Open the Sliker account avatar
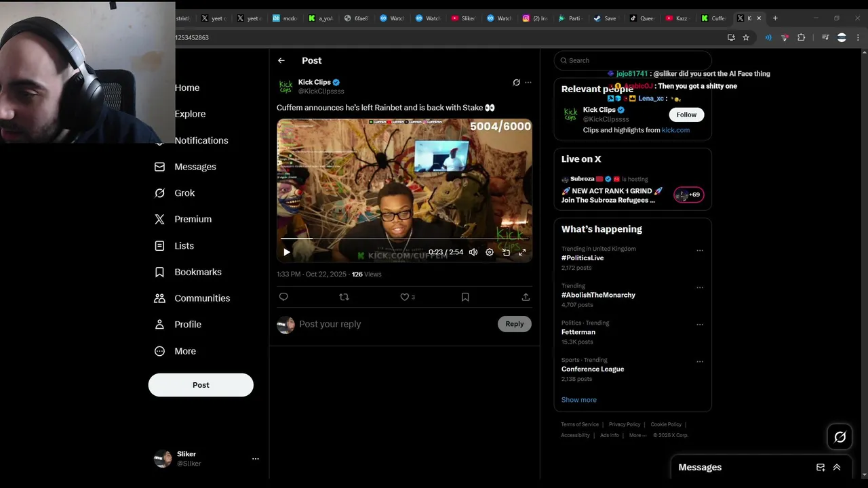 (x=163, y=459)
